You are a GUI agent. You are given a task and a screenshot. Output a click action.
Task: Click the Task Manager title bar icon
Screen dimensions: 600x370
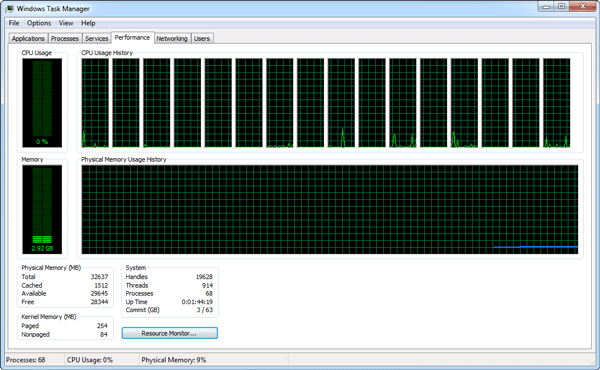pos(10,8)
